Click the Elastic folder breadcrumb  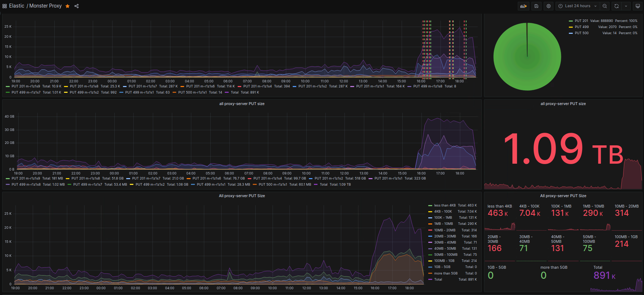coord(17,6)
